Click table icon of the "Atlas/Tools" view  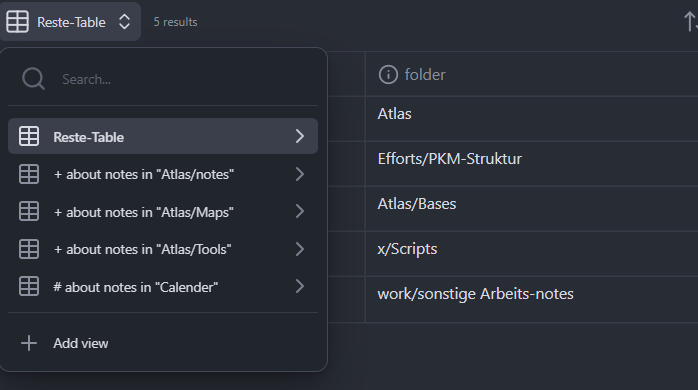click(x=29, y=249)
